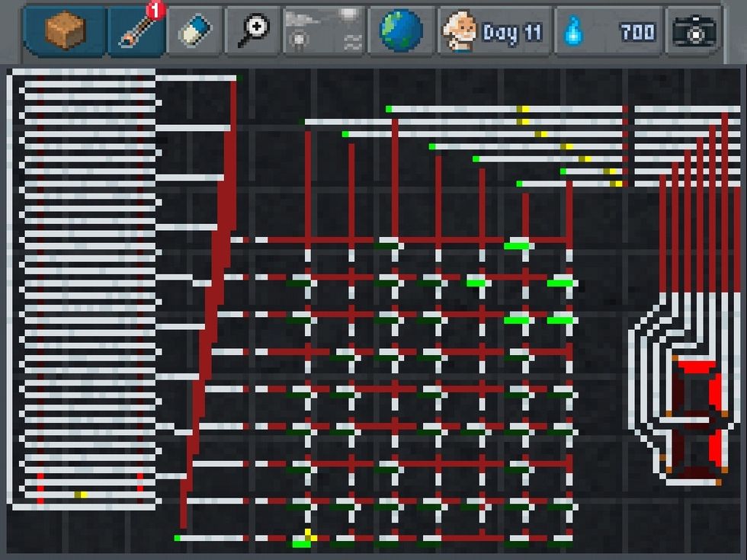
Task: Open the brown block element picker
Action: (x=65, y=31)
